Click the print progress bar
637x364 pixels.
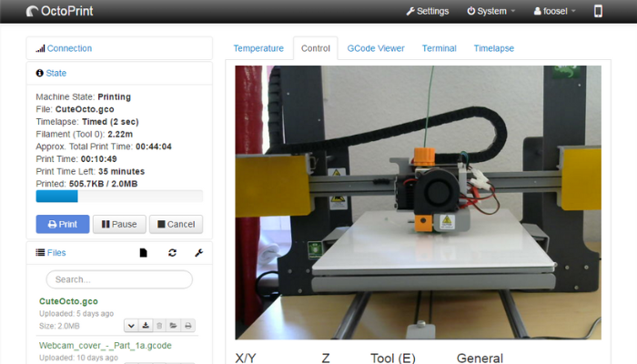pos(118,196)
